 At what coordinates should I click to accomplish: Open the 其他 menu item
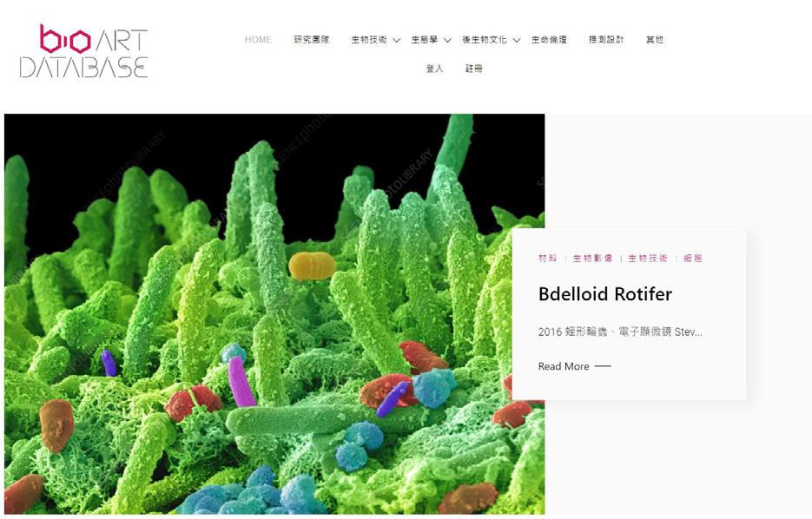655,40
